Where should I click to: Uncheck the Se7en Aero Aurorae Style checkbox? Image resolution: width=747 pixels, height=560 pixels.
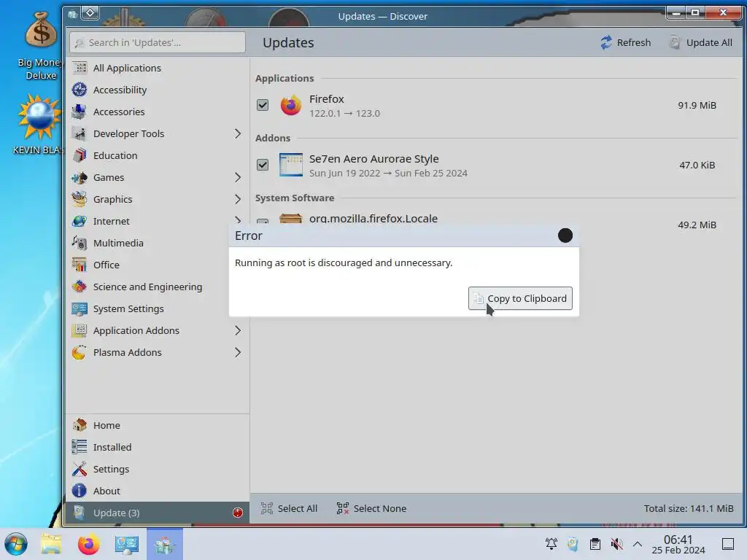click(x=263, y=165)
